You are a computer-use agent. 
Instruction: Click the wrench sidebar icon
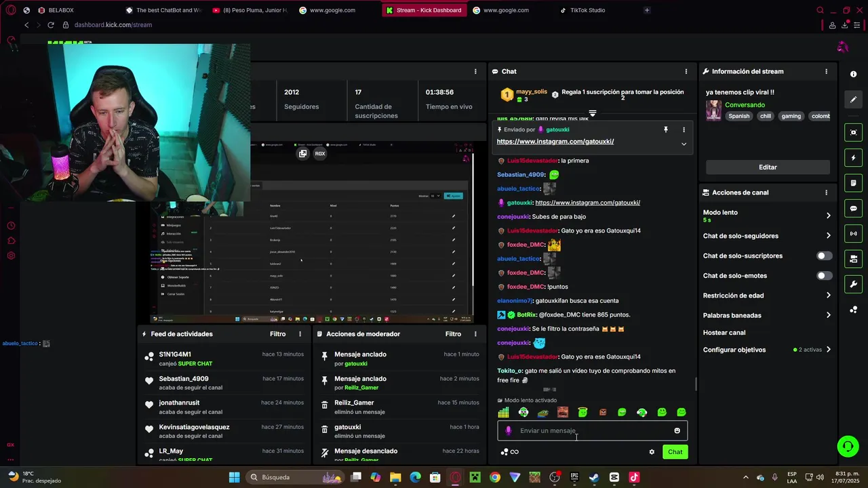853,284
